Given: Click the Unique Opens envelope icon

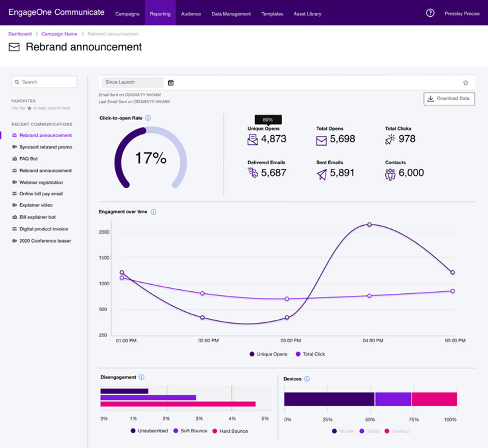Looking at the screenshot, I should (x=253, y=139).
